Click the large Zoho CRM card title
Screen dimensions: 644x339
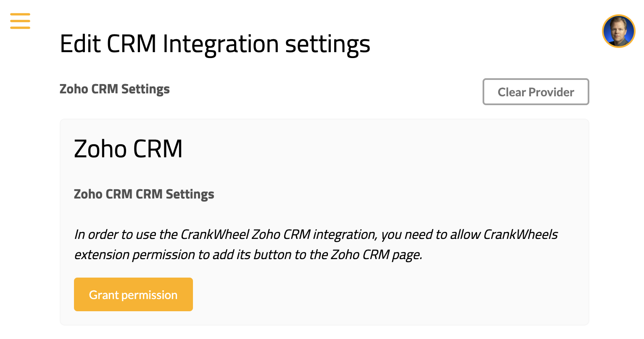(128, 148)
